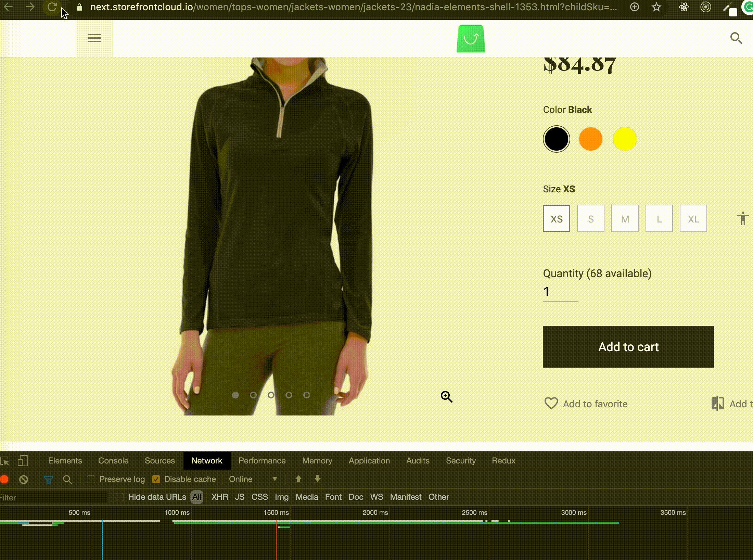Click the quantity input field
The height and width of the screenshot is (560, 753).
561,292
